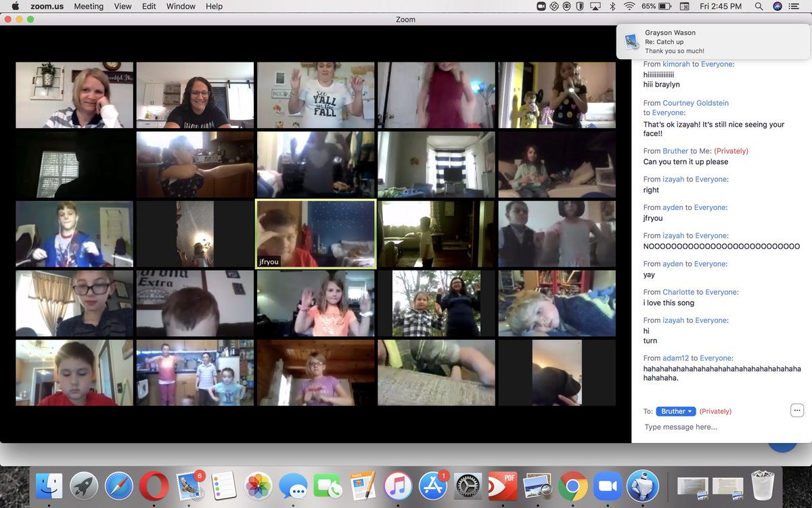Viewport: 812px width, 508px height.
Task: Open Launchpad from the dock
Action: pos(85,486)
